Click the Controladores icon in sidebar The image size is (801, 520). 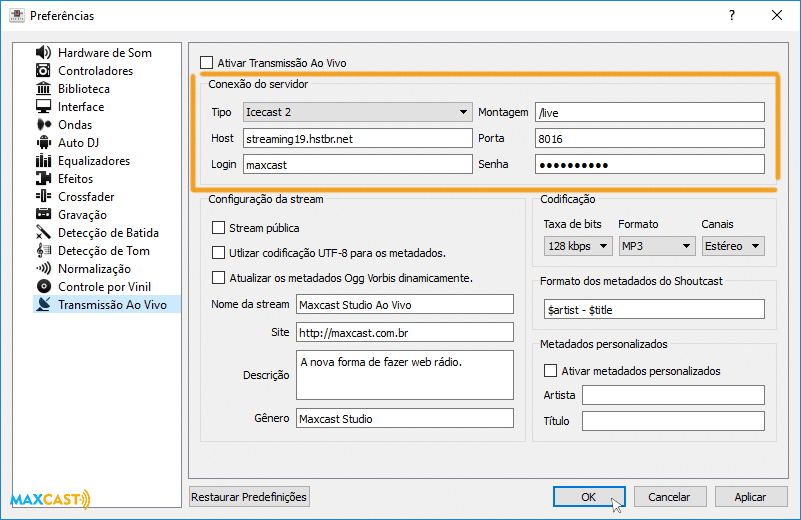tap(43, 71)
